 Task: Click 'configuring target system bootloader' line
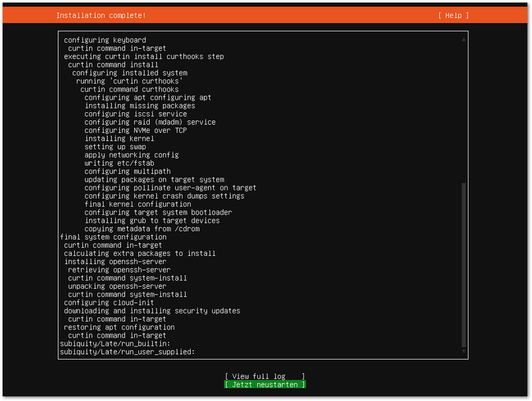click(158, 213)
